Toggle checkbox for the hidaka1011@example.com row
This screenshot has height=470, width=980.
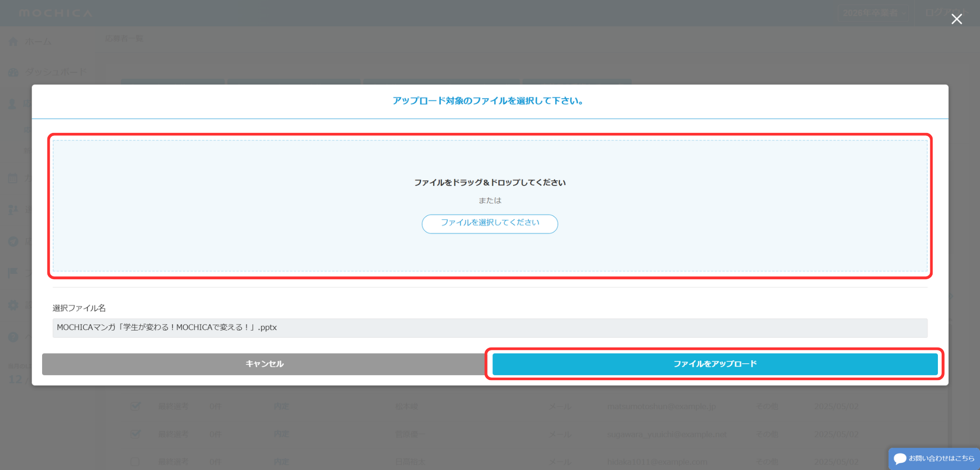tap(135, 461)
